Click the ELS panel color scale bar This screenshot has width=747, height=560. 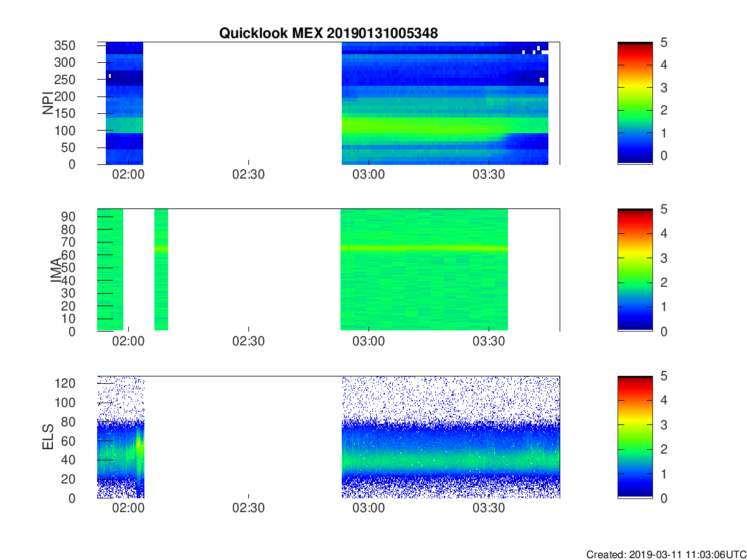click(x=635, y=437)
